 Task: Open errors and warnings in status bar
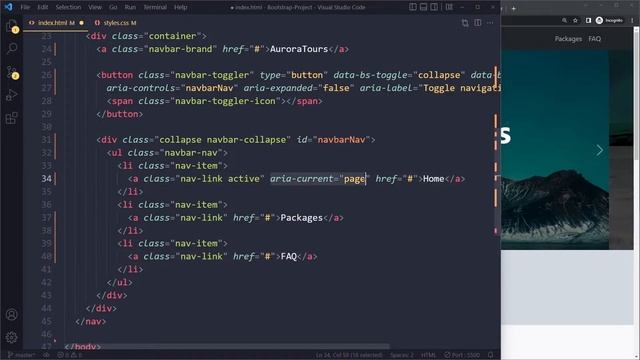69,355
